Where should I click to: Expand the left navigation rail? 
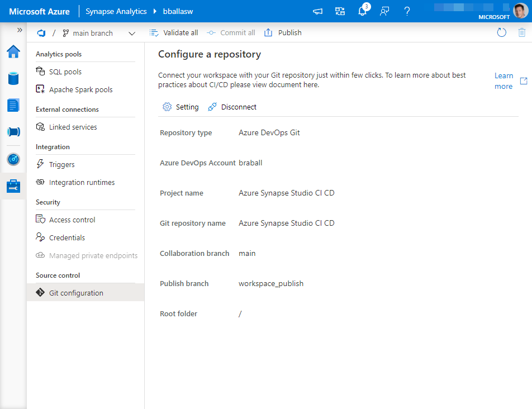pyautogui.click(x=20, y=30)
